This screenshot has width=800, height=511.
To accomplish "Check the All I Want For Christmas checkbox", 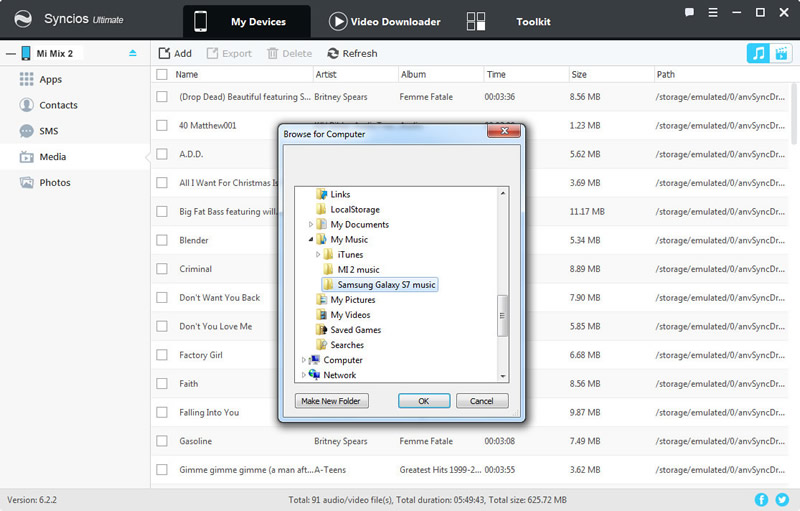I will [162, 183].
